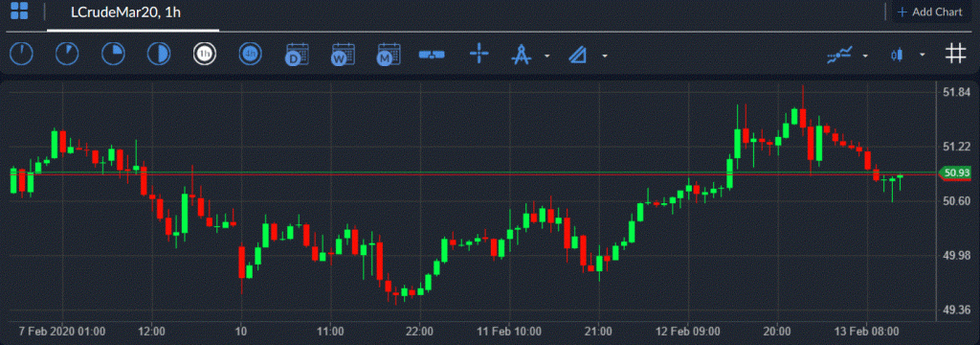Select the half-filled clock timeframe icon

tap(159, 55)
